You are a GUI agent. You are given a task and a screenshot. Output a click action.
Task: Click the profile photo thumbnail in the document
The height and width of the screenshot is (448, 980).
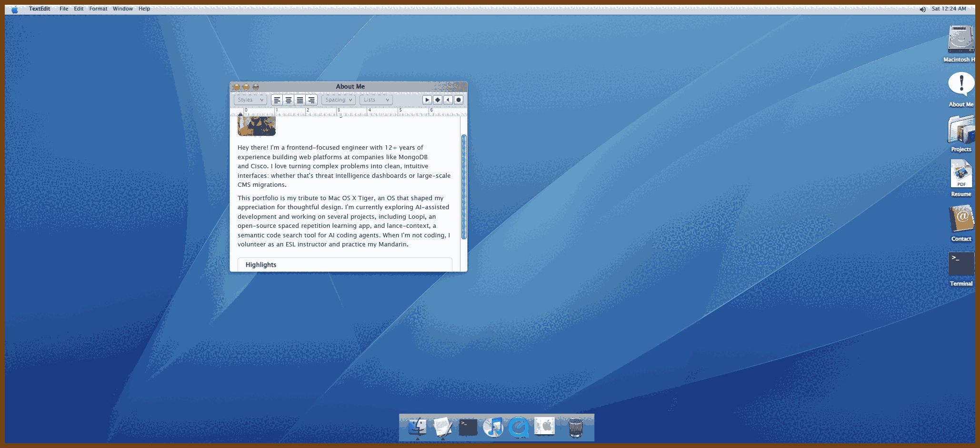pyautogui.click(x=257, y=126)
